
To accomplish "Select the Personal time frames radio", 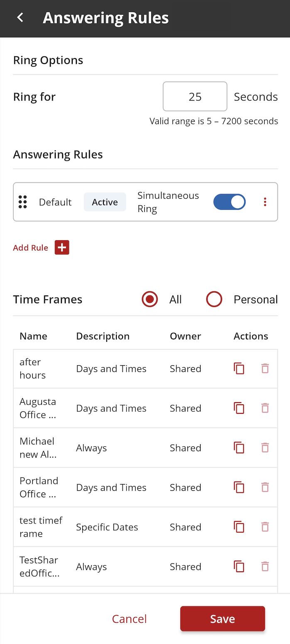I will pos(214,299).
